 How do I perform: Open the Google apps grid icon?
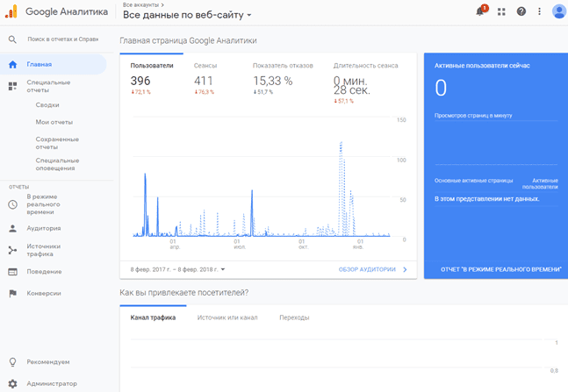[x=501, y=11]
